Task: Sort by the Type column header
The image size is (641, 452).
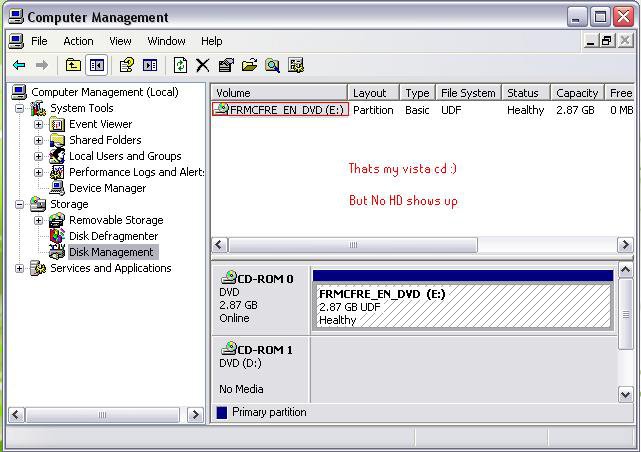Action: [x=417, y=93]
